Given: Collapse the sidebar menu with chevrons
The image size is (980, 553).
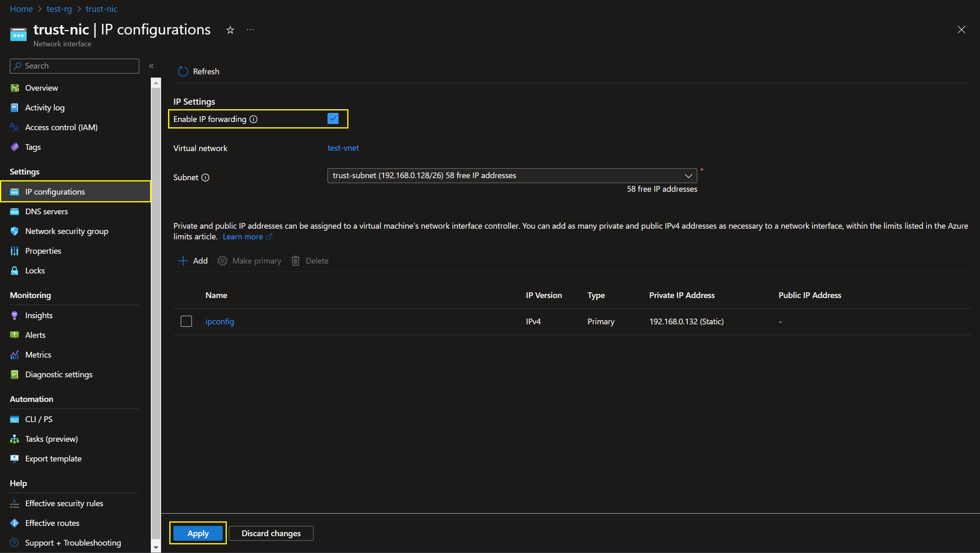Looking at the screenshot, I should (151, 66).
